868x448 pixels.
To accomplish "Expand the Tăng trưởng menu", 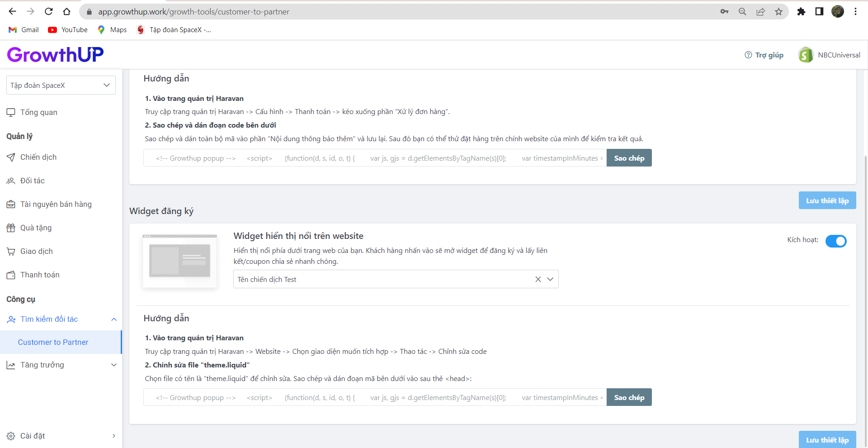I will 113,365.
